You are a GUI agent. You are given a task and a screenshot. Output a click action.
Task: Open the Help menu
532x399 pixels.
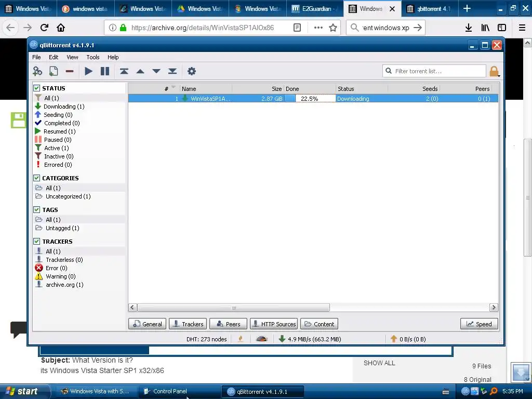point(113,57)
